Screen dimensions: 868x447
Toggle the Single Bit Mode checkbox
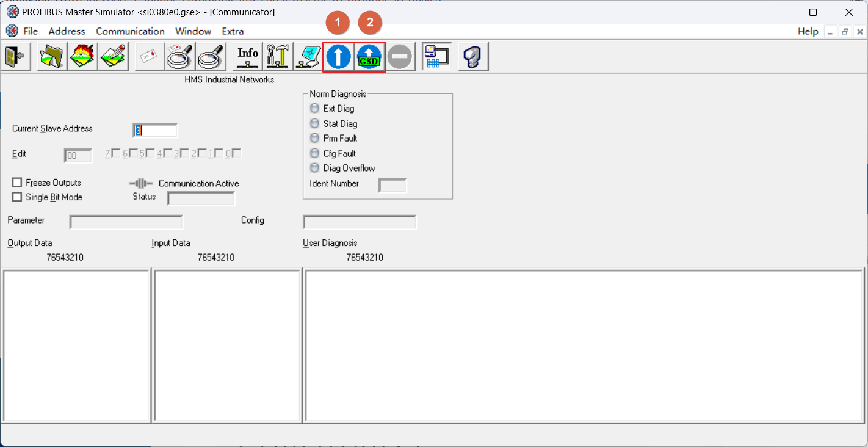click(x=17, y=197)
